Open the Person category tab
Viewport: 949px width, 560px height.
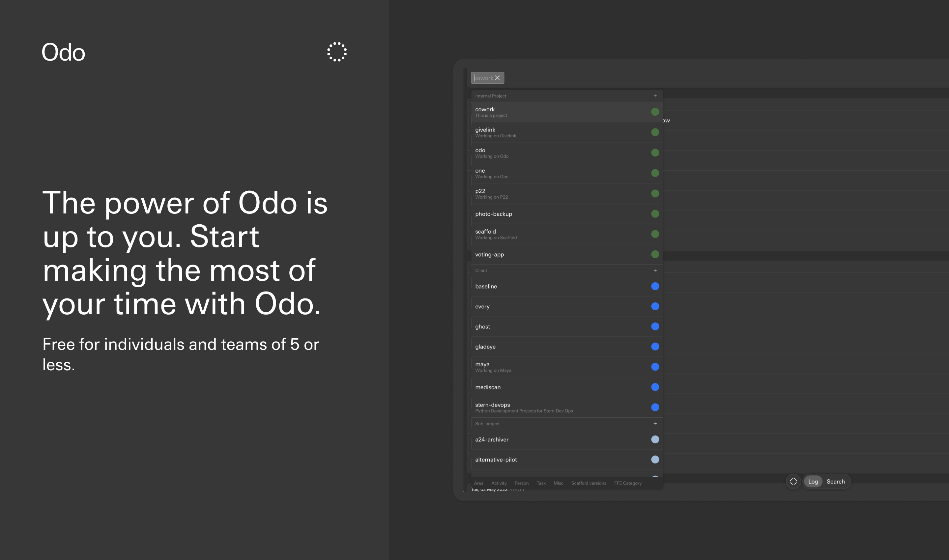(522, 483)
